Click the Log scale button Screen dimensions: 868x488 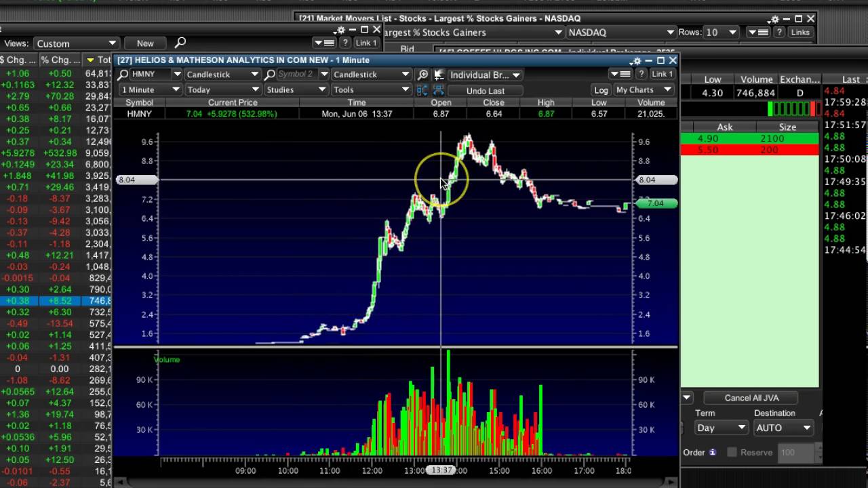tap(601, 89)
